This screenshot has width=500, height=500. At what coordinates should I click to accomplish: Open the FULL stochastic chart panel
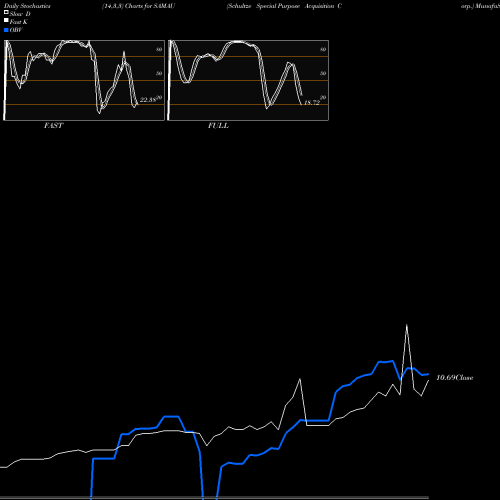[248, 80]
